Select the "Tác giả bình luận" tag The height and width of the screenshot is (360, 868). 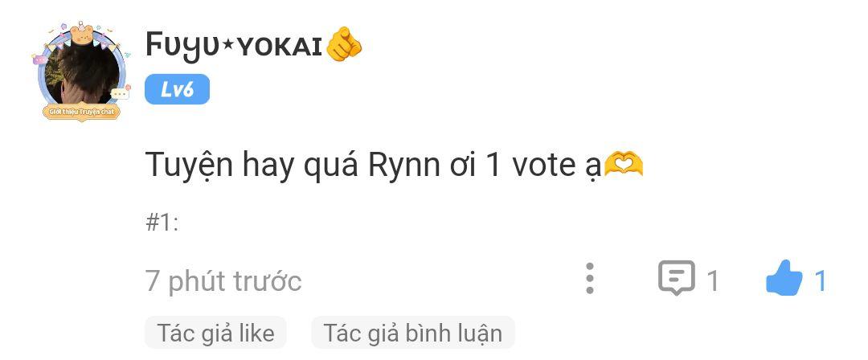pos(413,333)
